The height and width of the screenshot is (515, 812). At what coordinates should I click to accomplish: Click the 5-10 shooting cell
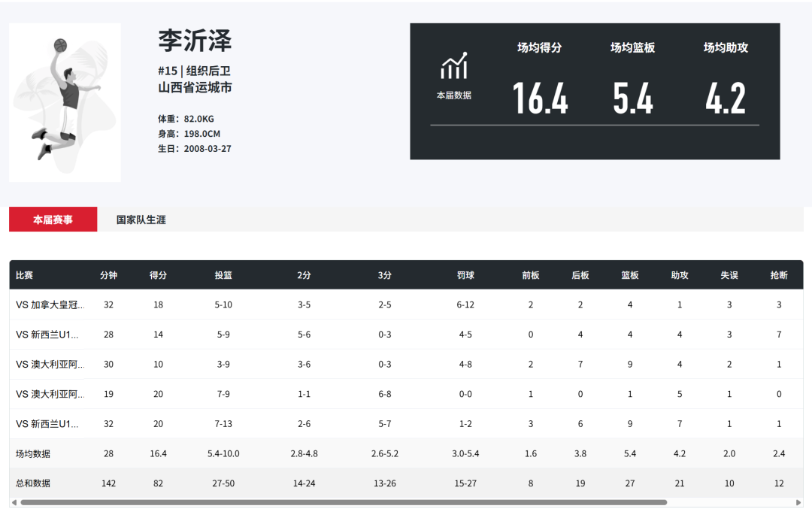223,304
